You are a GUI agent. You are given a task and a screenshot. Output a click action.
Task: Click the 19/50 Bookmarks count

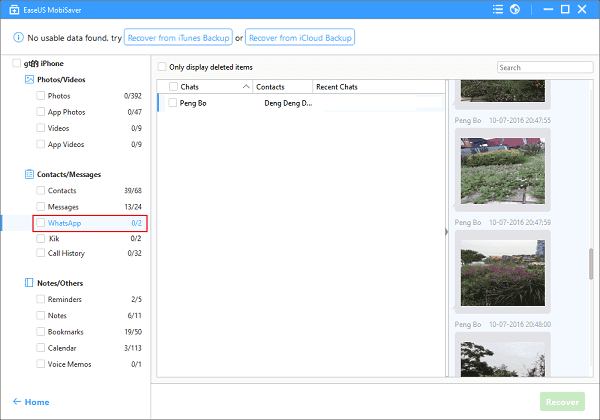point(133,332)
